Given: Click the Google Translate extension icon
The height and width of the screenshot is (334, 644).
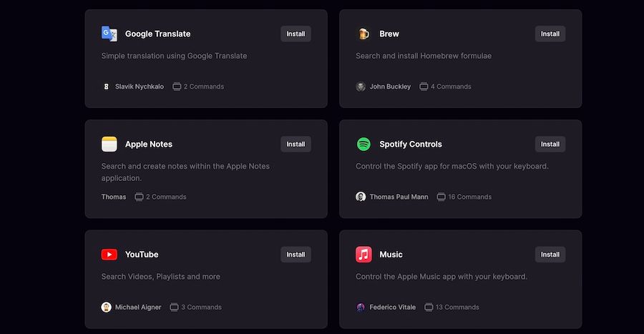Looking at the screenshot, I should (x=109, y=34).
